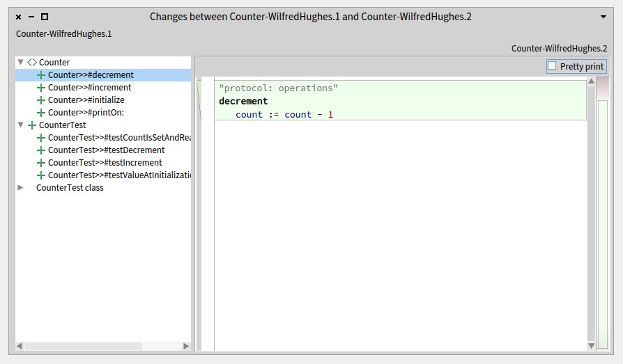Click the green diff overview bar on right
Image resolution: width=623 pixels, height=364 pixels.
coord(602,223)
